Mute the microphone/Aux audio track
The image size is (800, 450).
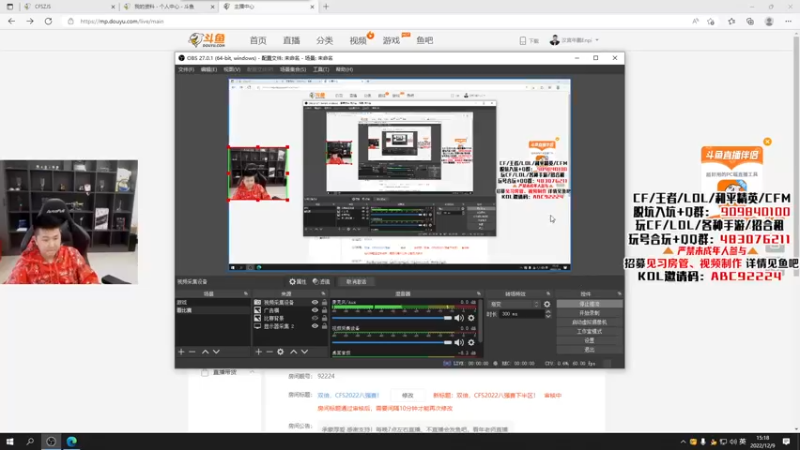[459, 318]
